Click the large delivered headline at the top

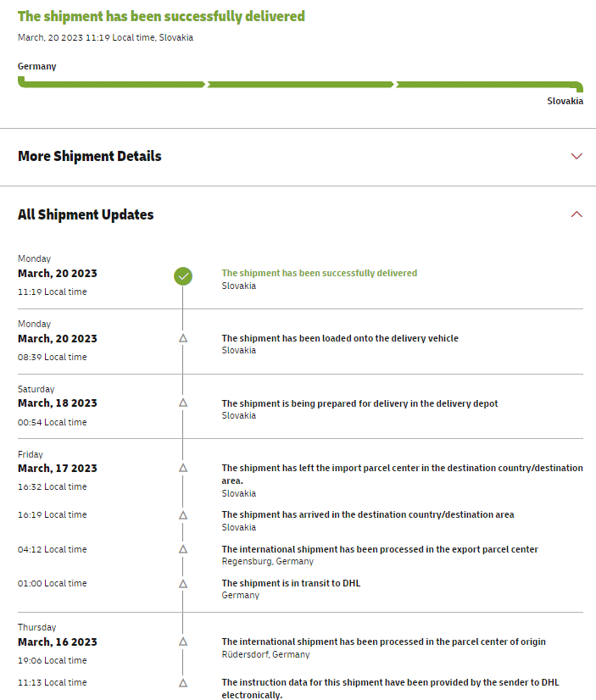click(161, 16)
